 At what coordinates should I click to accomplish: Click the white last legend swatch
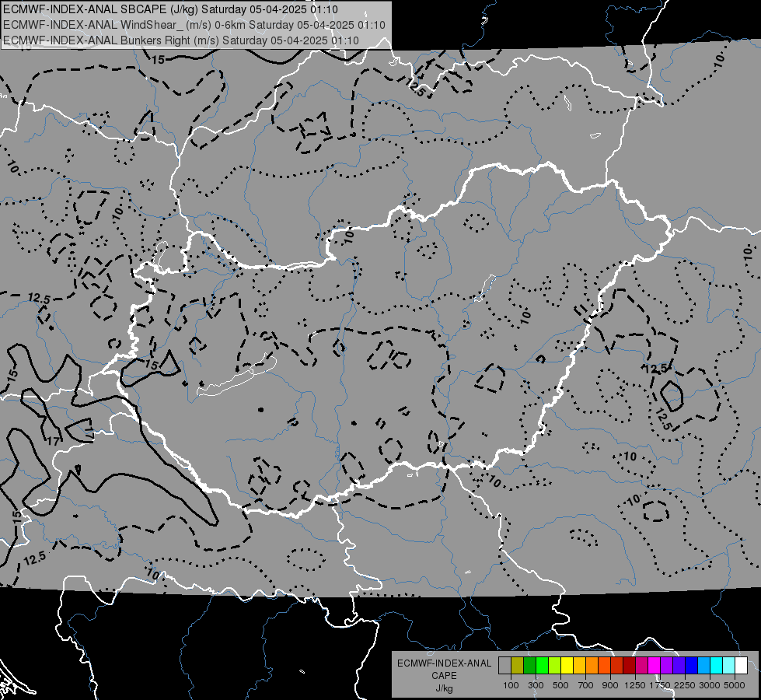tap(741, 665)
